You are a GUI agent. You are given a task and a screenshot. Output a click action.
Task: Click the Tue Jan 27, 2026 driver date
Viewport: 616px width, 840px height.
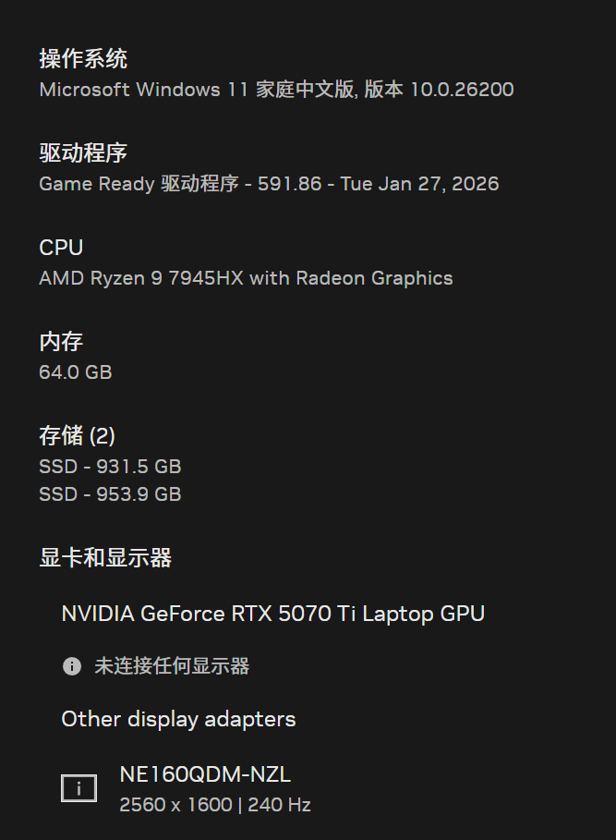tap(419, 184)
